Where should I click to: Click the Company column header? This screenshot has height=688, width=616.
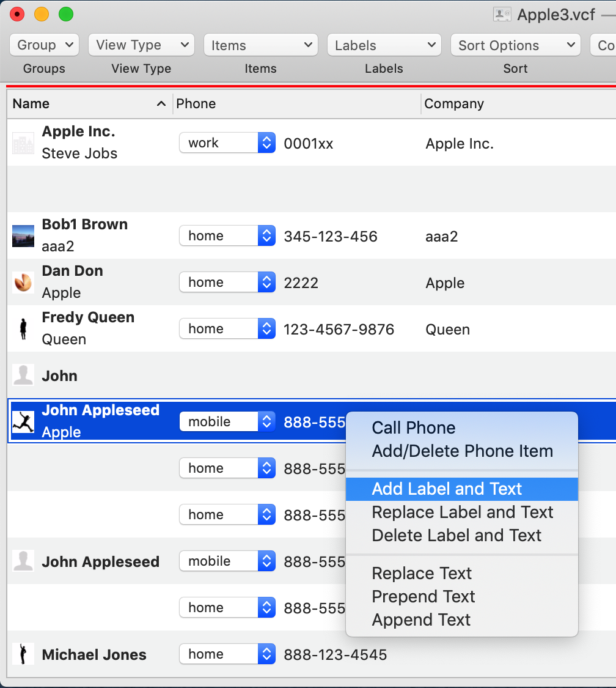(x=519, y=104)
